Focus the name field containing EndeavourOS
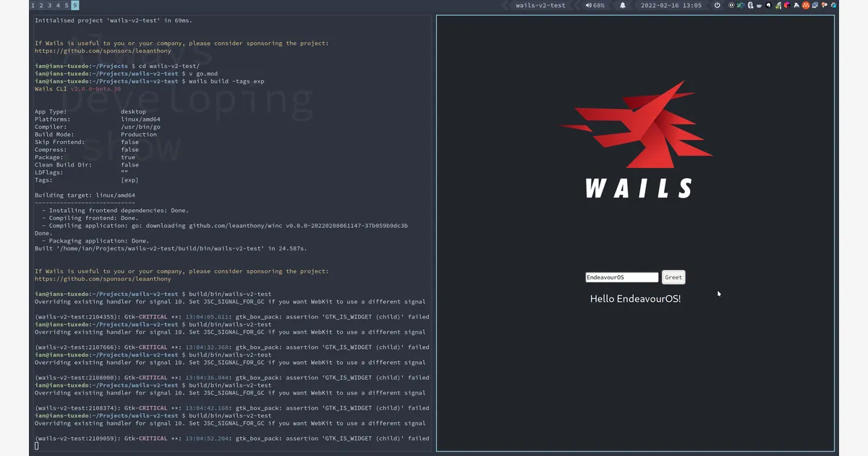This screenshot has width=868, height=456. pos(622,277)
